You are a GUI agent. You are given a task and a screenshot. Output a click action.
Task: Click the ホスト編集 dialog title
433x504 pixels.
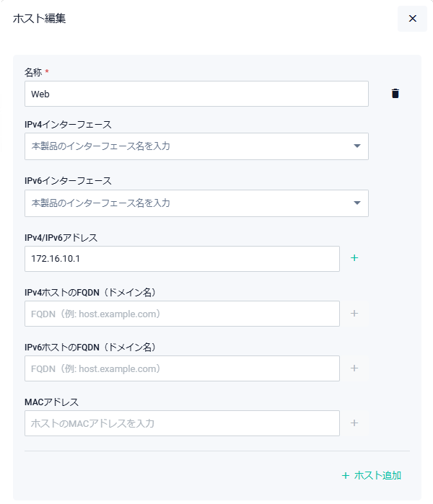[x=40, y=19]
